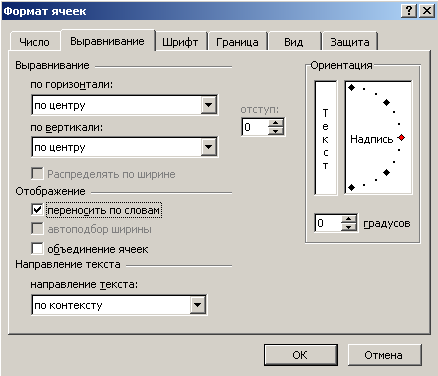The width and height of the screenshot is (438, 376).
Task: Click the направление текста label
Action: (x=84, y=285)
